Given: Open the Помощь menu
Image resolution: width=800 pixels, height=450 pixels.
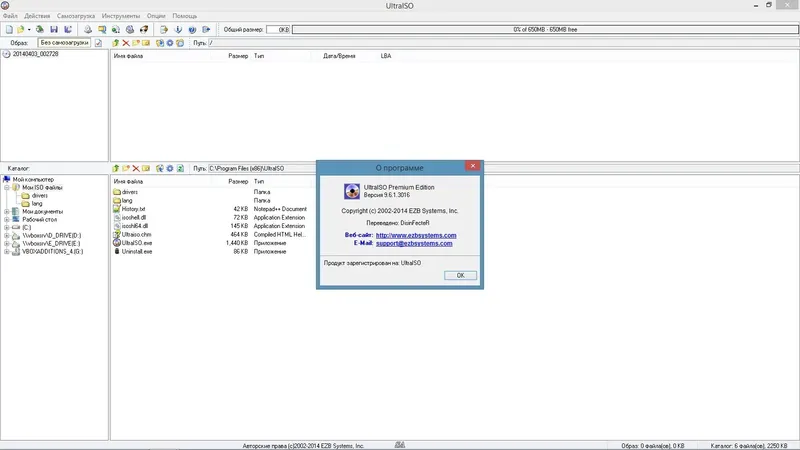Looking at the screenshot, I should pos(184,16).
